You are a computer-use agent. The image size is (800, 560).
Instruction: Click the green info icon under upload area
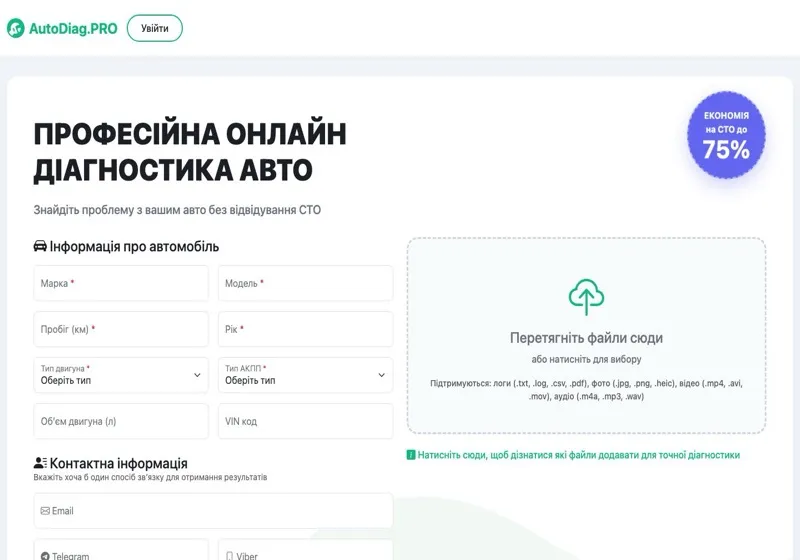pyautogui.click(x=411, y=454)
